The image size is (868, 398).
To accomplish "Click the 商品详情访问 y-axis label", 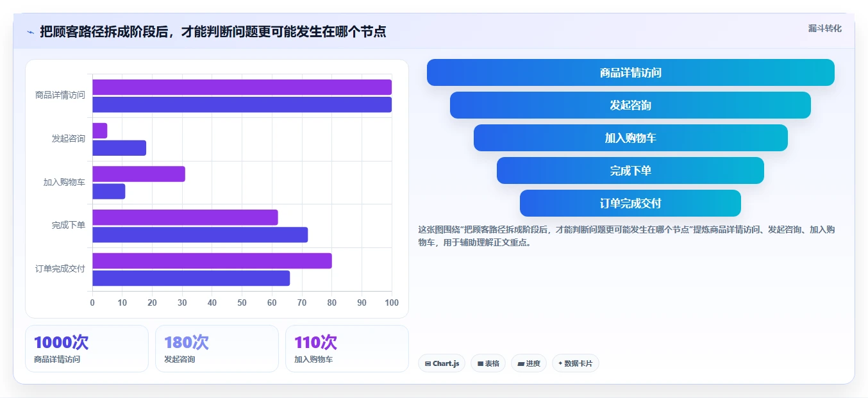I will tap(60, 95).
